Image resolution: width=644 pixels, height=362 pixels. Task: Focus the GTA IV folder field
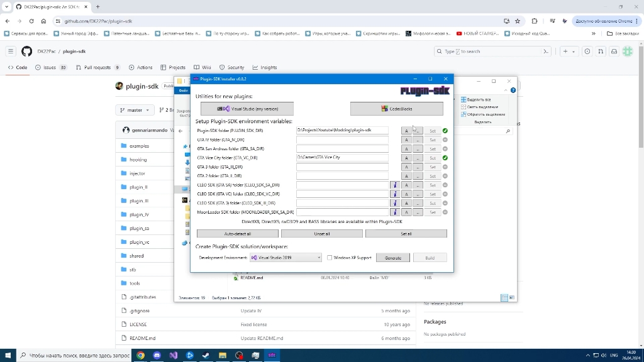pos(342,140)
